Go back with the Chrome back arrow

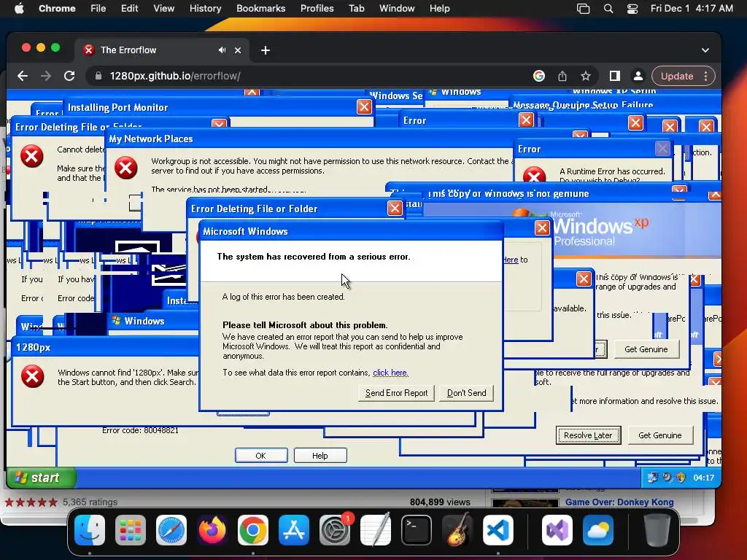click(23, 76)
